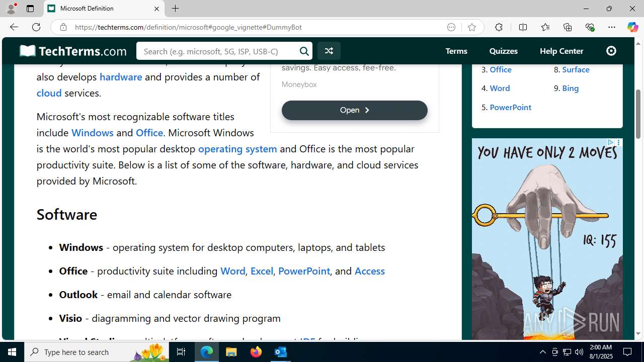View site information lock icon
The height and width of the screenshot is (362, 644).
63,27
